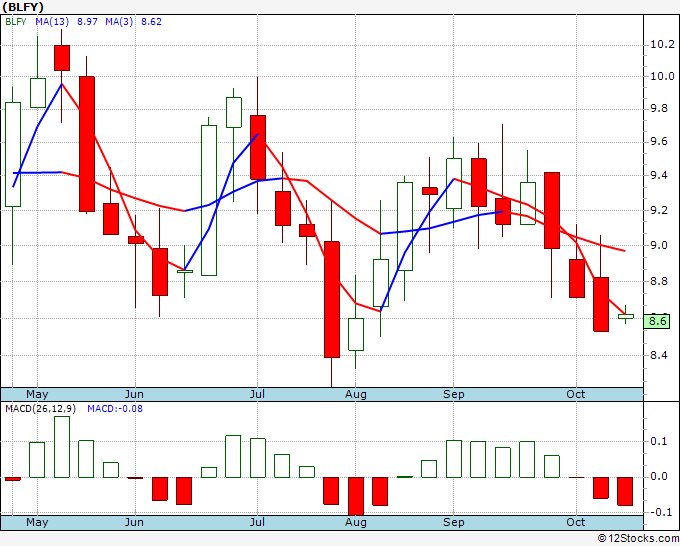Click the tallest green MACD bar in May
The width and height of the screenshot is (680, 546).
click(62, 447)
